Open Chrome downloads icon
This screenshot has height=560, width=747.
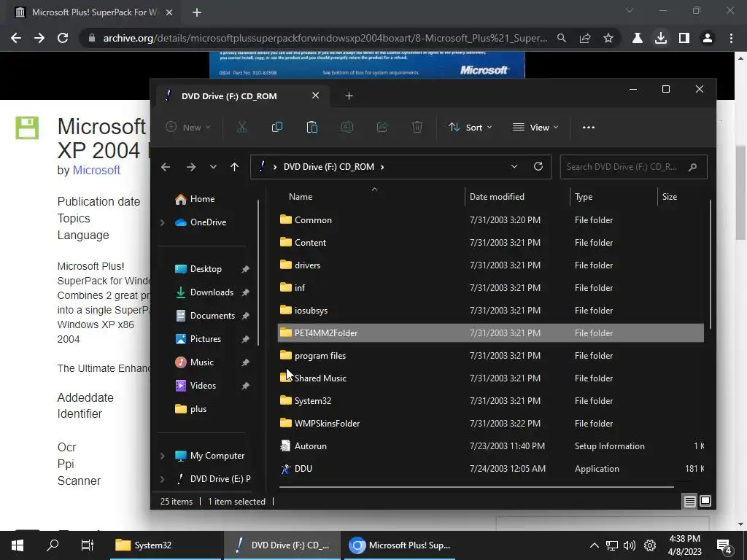click(x=660, y=38)
